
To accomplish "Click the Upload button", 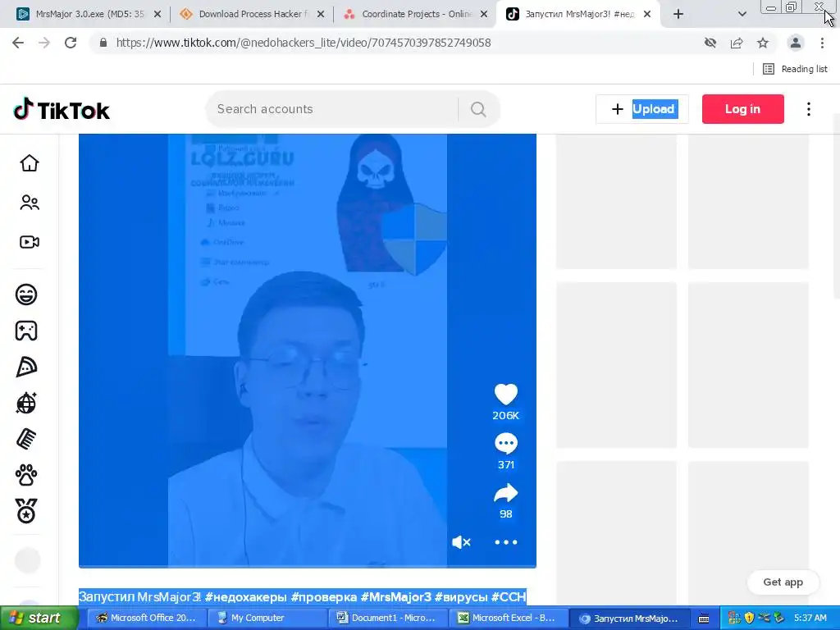I will click(x=642, y=109).
